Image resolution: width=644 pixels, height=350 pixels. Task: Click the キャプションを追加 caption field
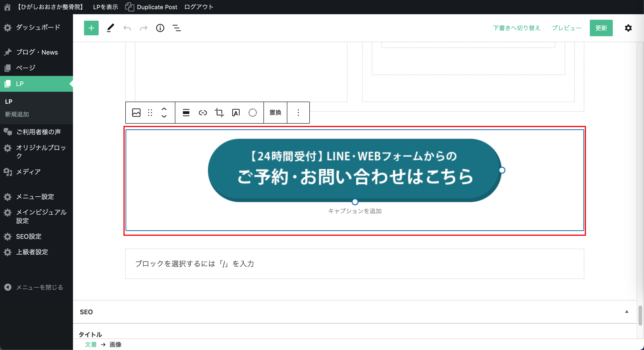(355, 211)
